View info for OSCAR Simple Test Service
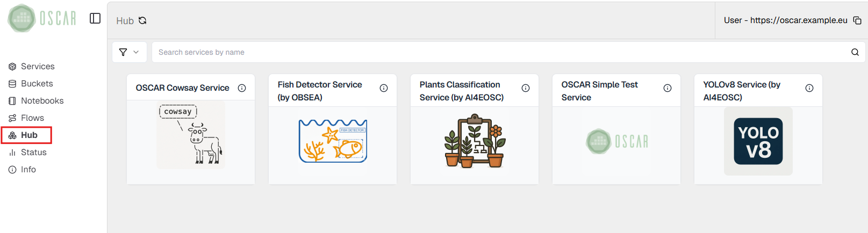This screenshot has height=233, width=868. (668, 88)
